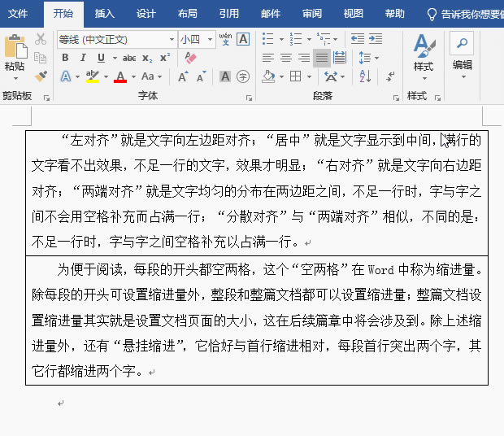Open the font name dropdown 等线
This screenshot has width=504, height=436.
(x=172, y=39)
